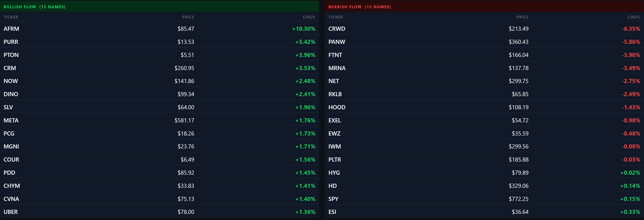
Task: Click the NET ticker
Action: pos(334,81)
